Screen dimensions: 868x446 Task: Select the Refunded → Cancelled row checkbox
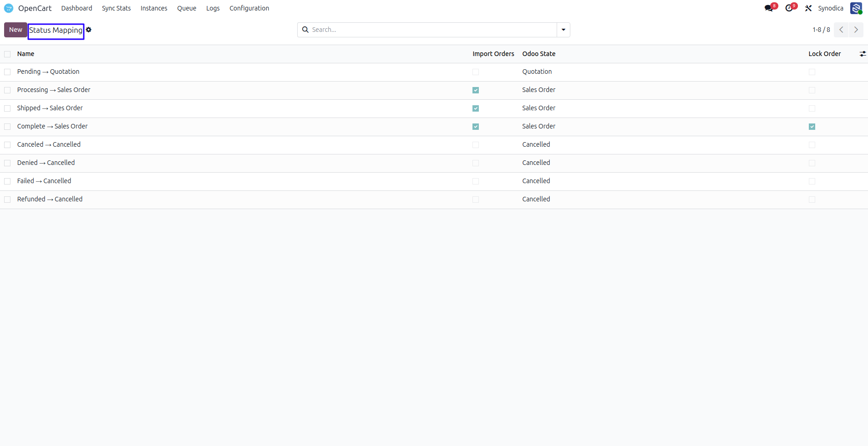tap(7, 200)
